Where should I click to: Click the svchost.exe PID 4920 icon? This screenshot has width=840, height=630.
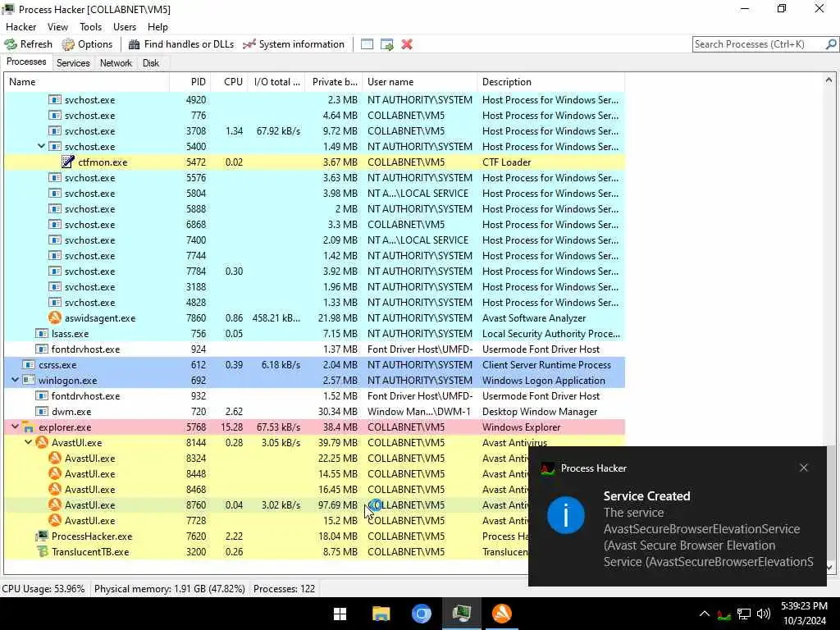click(x=55, y=99)
